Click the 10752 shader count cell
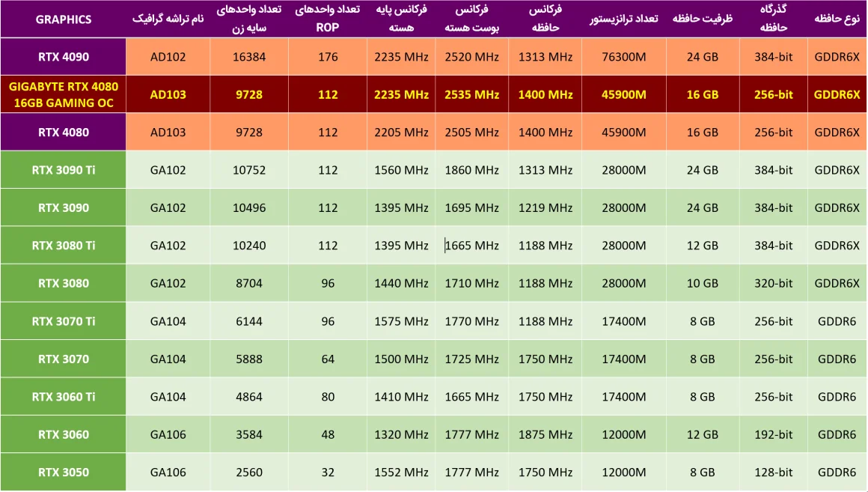The width and height of the screenshot is (868, 492). (x=249, y=170)
